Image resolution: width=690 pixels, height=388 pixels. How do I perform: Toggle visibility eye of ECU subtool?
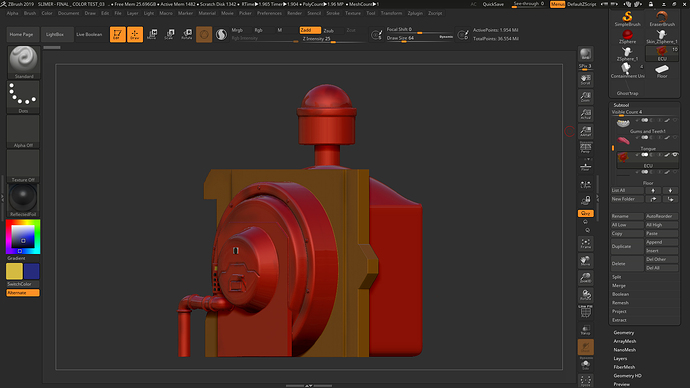(x=675, y=155)
